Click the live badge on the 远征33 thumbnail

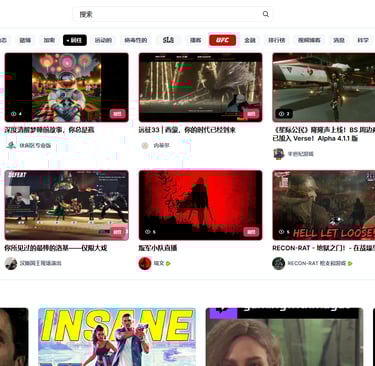251,114
